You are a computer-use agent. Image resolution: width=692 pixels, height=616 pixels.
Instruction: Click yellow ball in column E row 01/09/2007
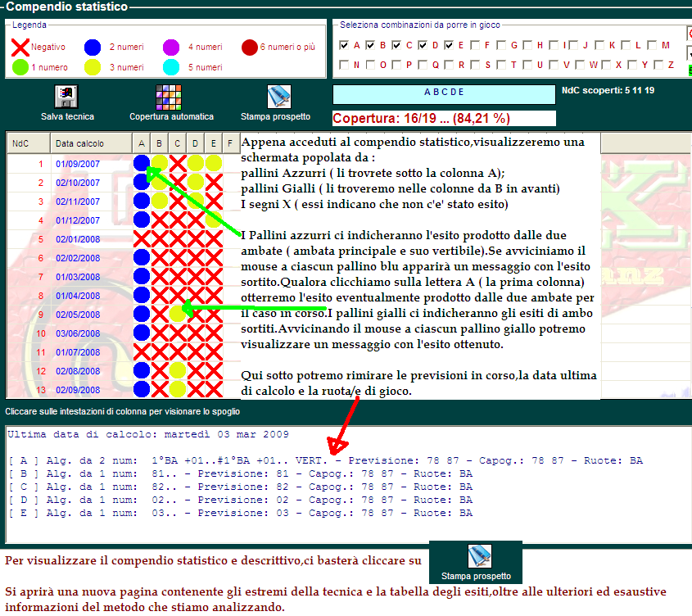tap(214, 163)
